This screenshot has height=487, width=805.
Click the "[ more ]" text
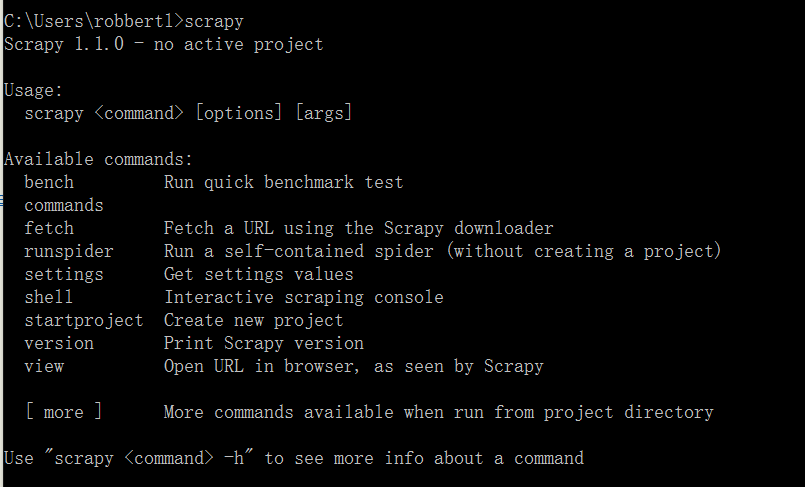pyautogui.click(x=64, y=412)
